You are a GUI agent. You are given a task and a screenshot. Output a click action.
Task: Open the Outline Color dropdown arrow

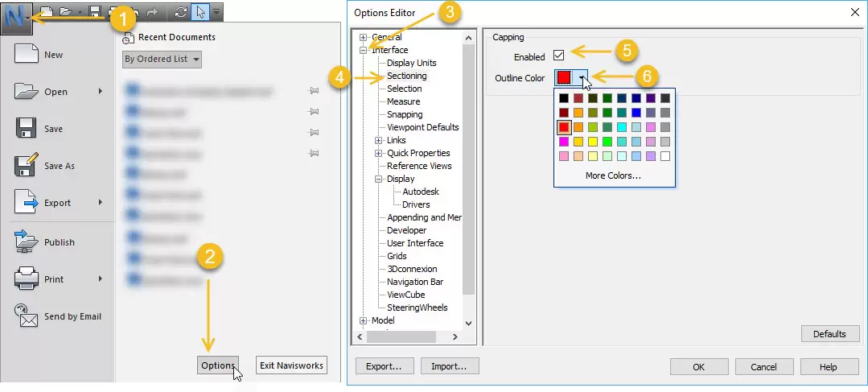(x=582, y=78)
